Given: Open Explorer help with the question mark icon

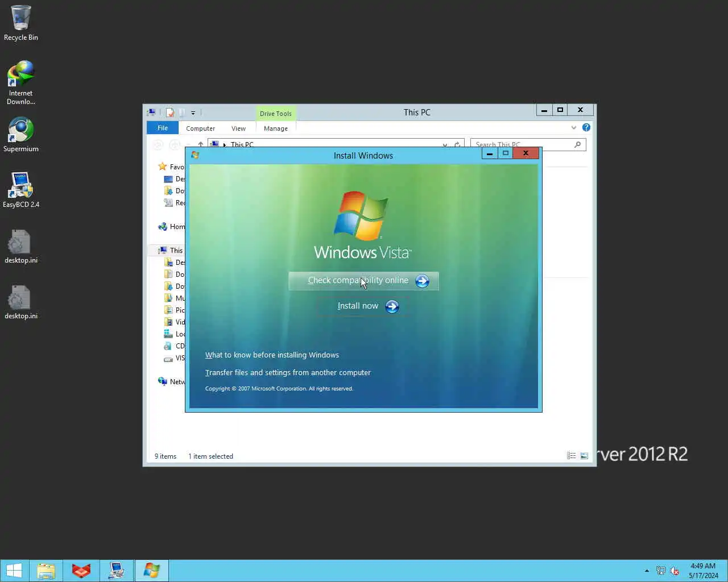Looking at the screenshot, I should tap(586, 127).
